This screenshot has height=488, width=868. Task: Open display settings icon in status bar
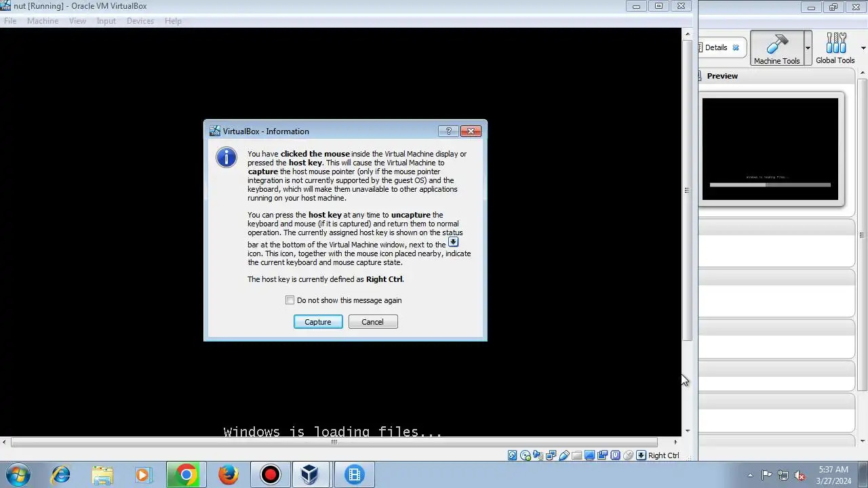pos(589,455)
